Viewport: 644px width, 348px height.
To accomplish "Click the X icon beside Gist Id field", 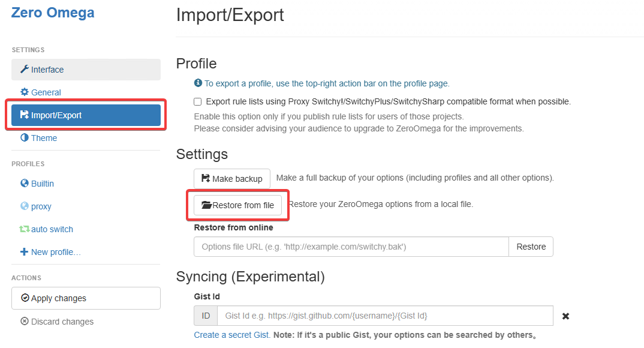I will (x=565, y=316).
